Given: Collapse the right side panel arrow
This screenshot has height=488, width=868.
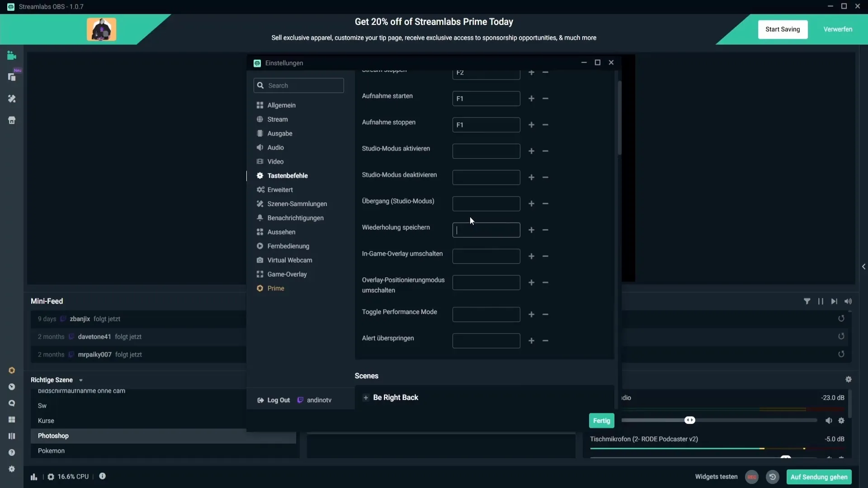Looking at the screenshot, I should [x=863, y=267].
